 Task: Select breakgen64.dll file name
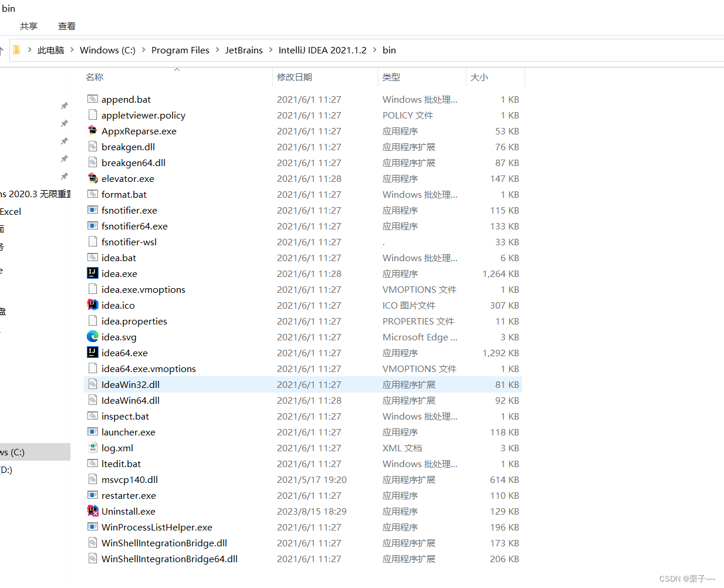133,163
